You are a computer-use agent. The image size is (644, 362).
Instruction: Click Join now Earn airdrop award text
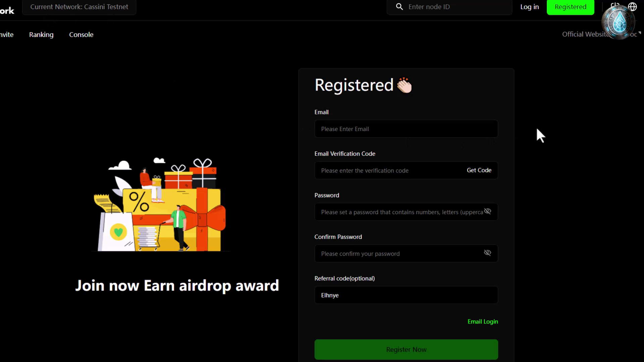[177, 286]
